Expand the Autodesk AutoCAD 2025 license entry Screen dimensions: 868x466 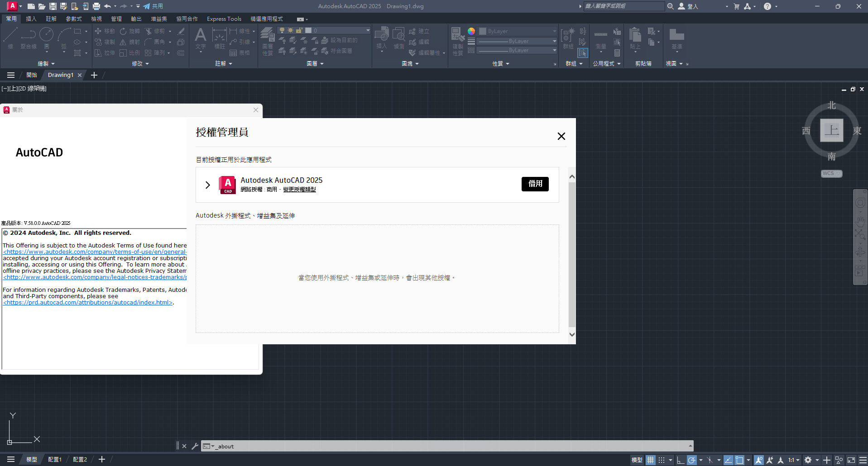pos(208,185)
